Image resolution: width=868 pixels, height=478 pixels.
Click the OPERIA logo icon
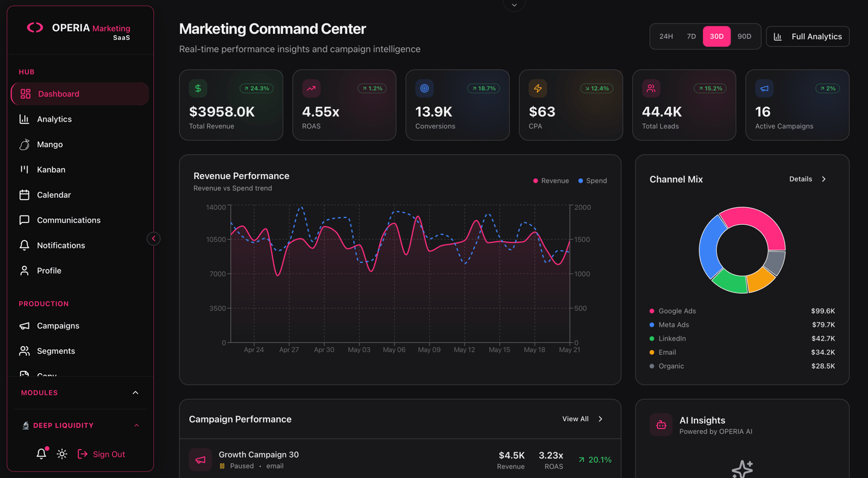[x=35, y=27]
